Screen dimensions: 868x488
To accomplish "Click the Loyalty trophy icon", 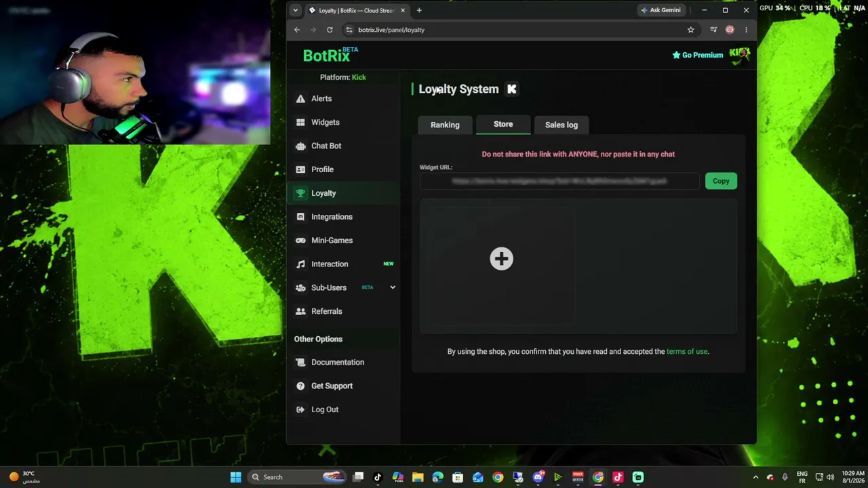I will click(300, 194).
